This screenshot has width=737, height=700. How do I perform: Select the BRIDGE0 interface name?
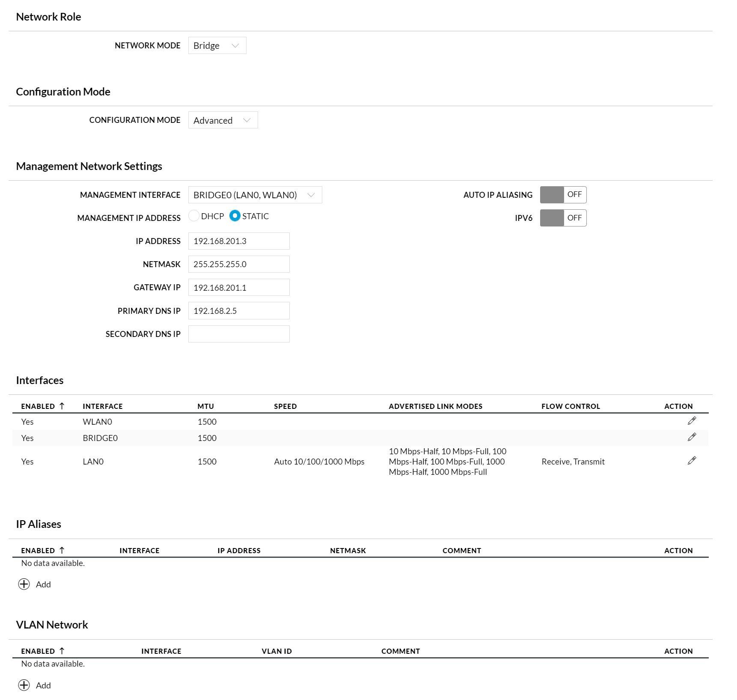click(x=100, y=438)
